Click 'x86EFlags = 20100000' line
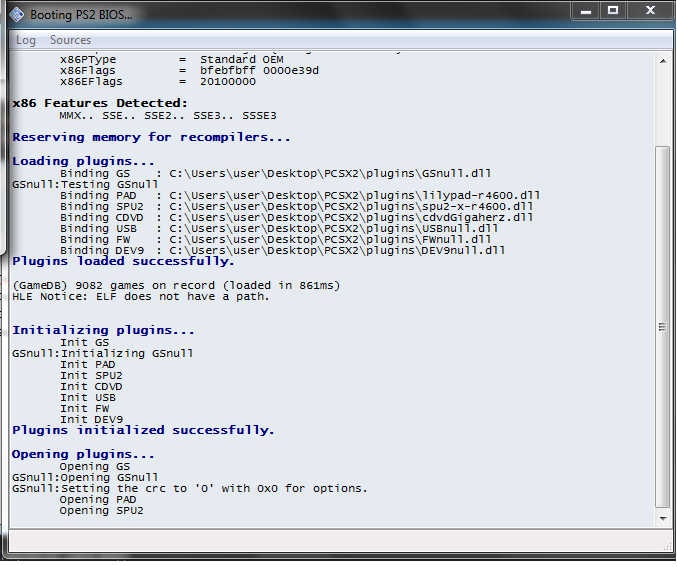 pyautogui.click(x=158, y=82)
